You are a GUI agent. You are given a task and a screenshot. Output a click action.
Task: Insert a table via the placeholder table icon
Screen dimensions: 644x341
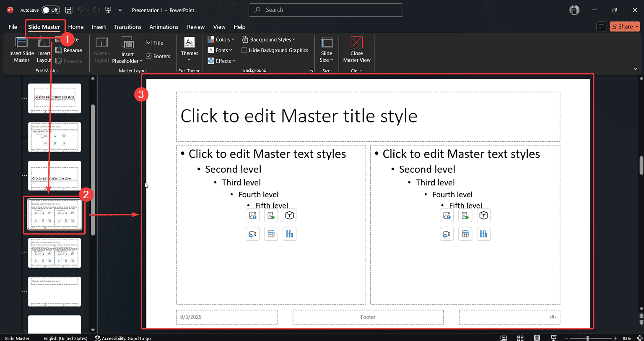click(x=271, y=234)
